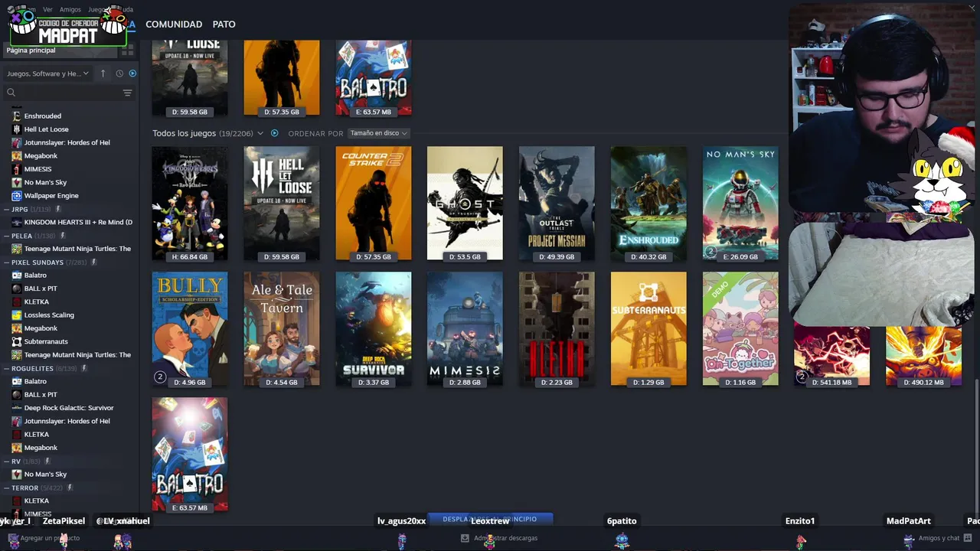Open the MIMESIS cover labeled 2.88 GB
The width and height of the screenshot is (980, 551).
point(465,329)
